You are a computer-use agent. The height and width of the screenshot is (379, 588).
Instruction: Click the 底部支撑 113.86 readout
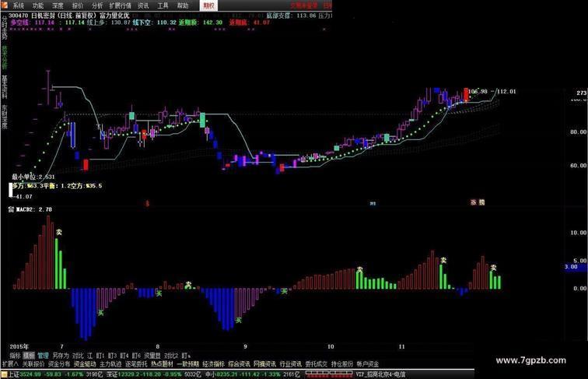[x=291, y=16]
